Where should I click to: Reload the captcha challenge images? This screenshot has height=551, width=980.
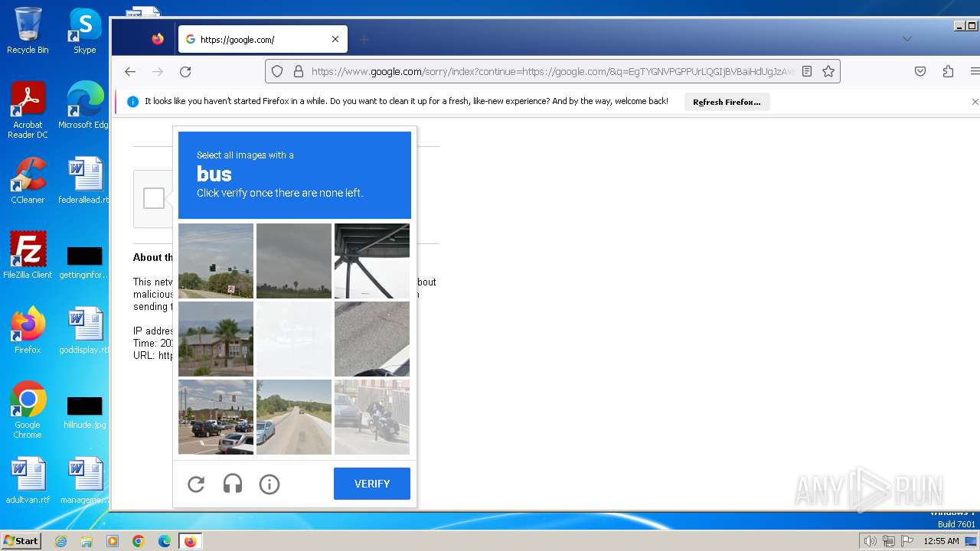click(x=196, y=484)
